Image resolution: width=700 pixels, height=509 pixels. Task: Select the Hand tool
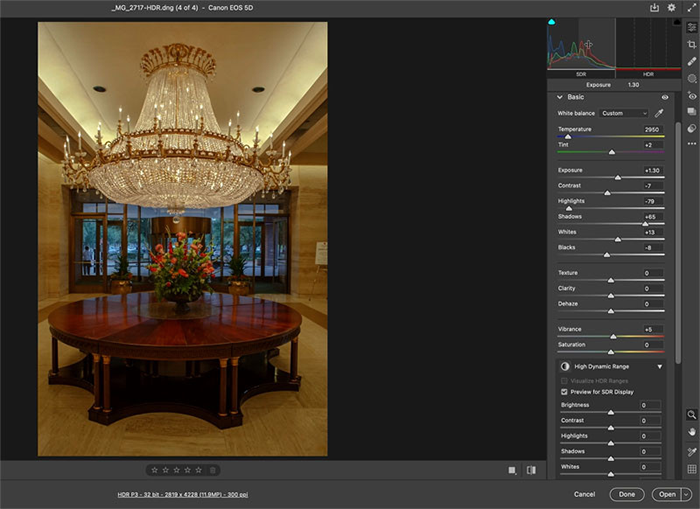692,431
